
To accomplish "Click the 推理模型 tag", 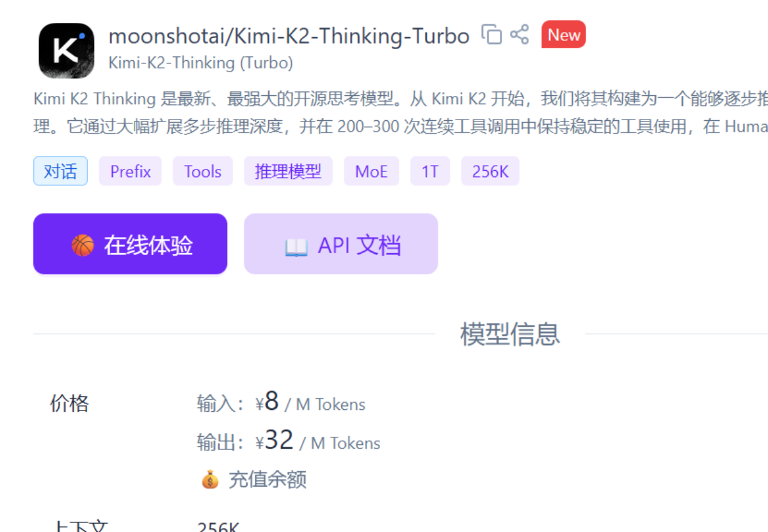I will [x=288, y=171].
